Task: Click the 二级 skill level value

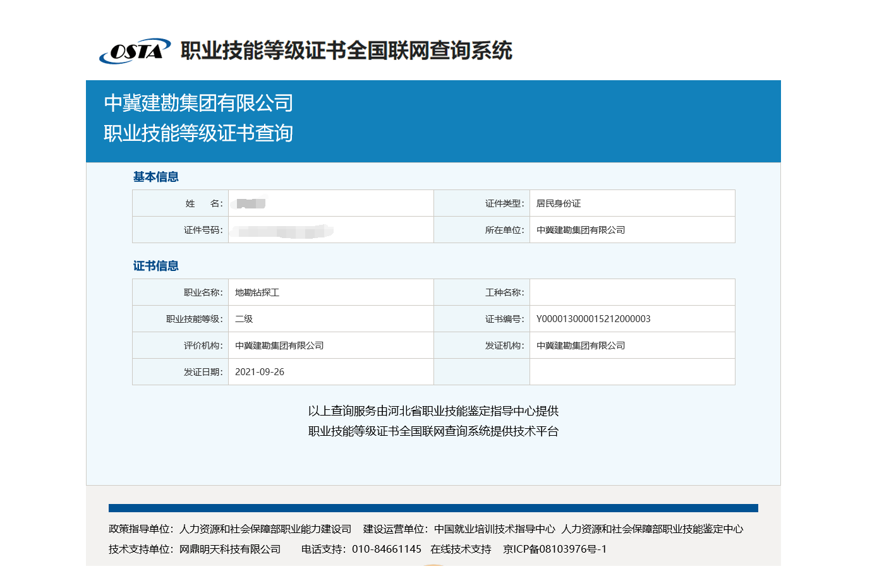Action: tap(243, 319)
